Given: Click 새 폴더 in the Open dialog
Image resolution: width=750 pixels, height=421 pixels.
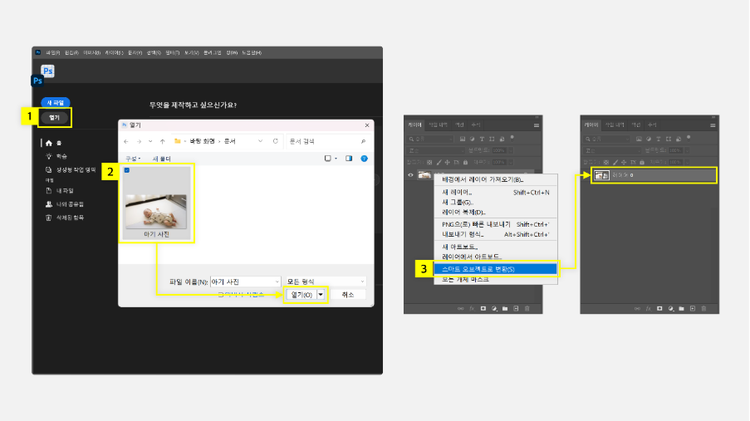Looking at the screenshot, I should coord(162,158).
